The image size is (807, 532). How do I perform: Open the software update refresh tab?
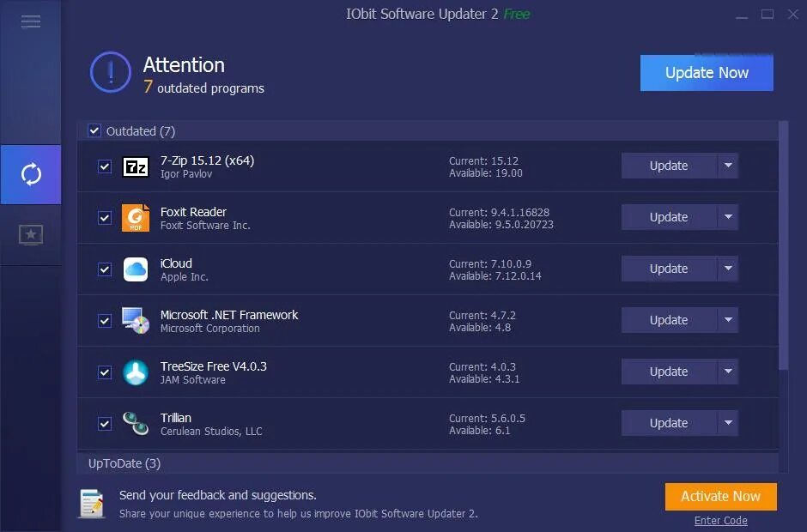[x=30, y=174]
